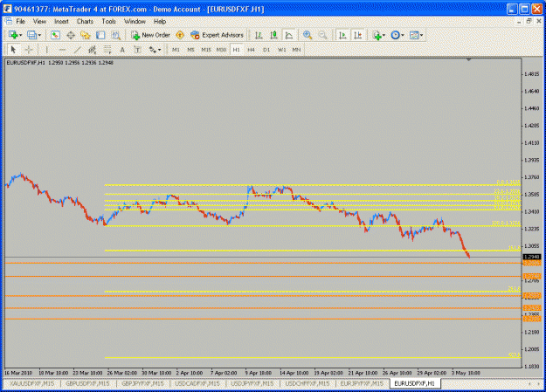Click the zoom in magnifier icon
This screenshot has height=392, width=546.
[308, 35]
